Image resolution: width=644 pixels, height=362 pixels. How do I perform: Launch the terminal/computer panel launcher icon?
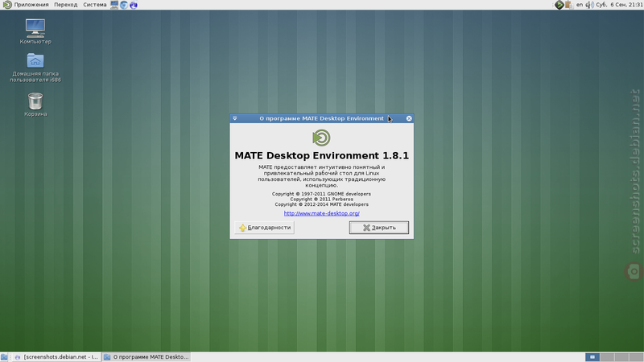114,5
